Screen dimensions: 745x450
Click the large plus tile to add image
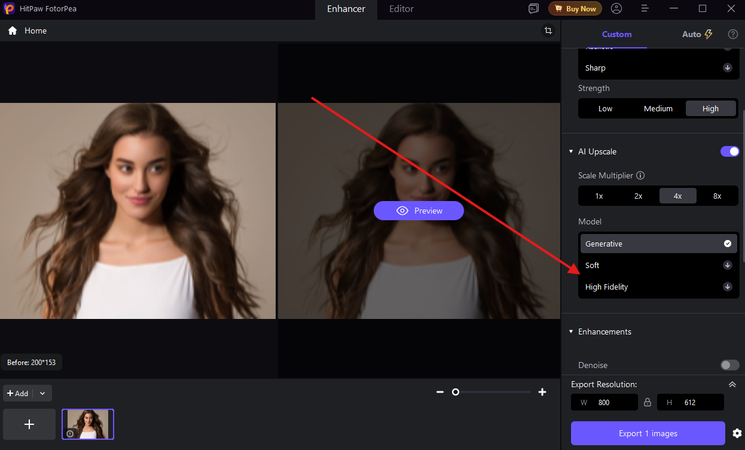pos(29,424)
